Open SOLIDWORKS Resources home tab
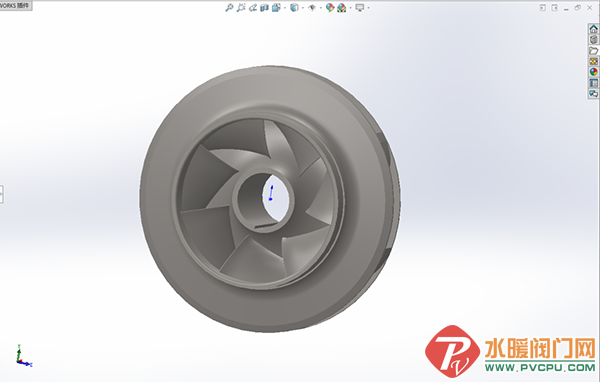600x382 pixels. [593, 29]
